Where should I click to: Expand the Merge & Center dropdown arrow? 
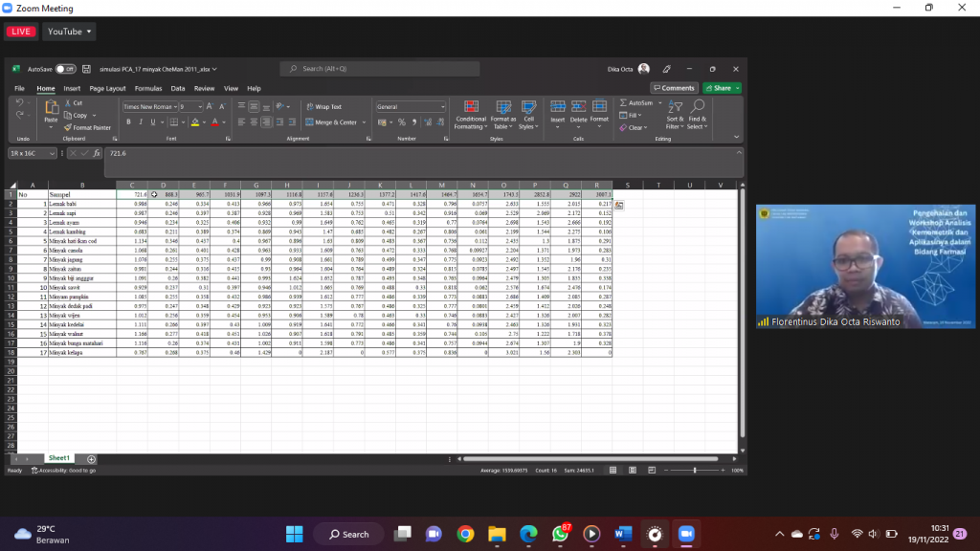tap(364, 122)
